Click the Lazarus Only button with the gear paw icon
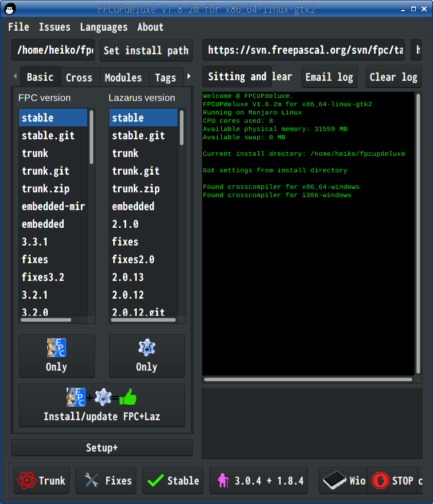Image resolution: width=433 pixels, height=504 pixels. (x=147, y=356)
